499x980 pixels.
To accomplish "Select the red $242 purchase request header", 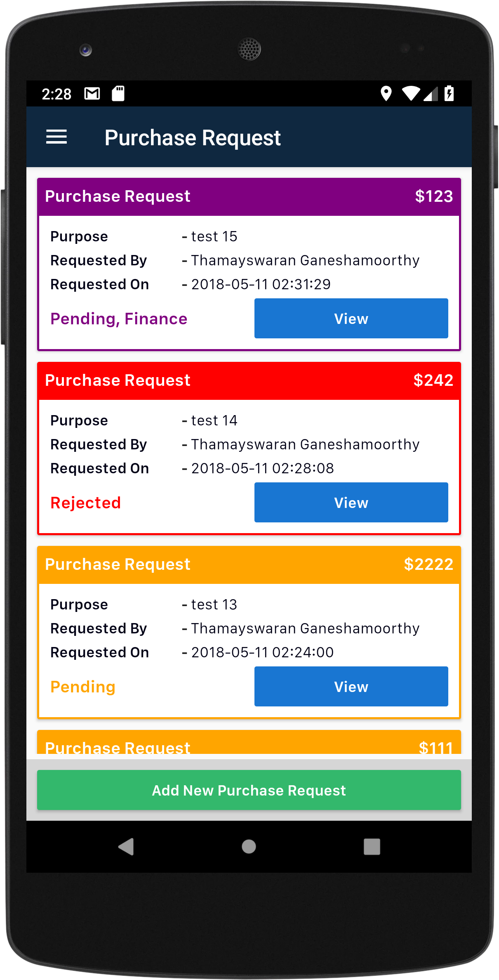I will click(249, 381).
